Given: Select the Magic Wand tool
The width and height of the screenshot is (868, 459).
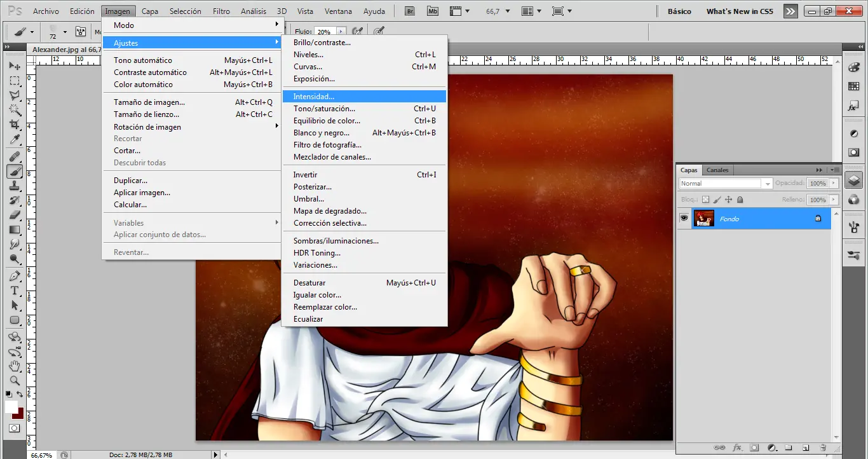Looking at the screenshot, I should [x=15, y=110].
